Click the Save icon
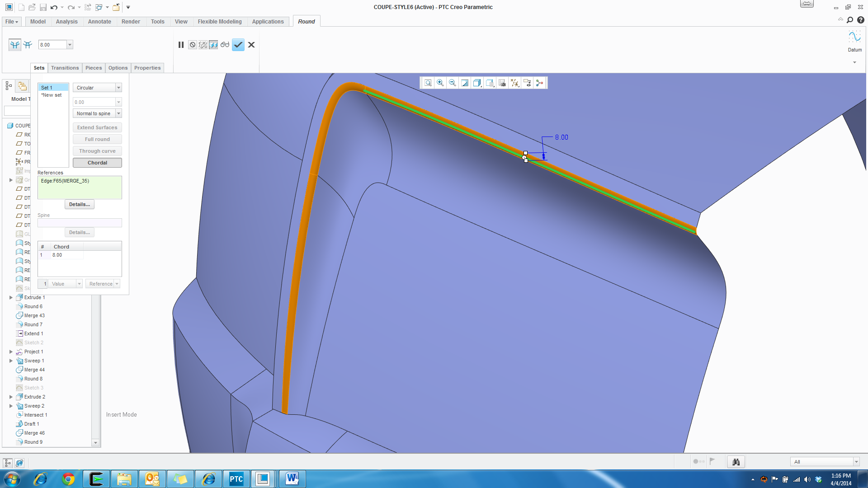868x488 pixels. [x=43, y=7]
